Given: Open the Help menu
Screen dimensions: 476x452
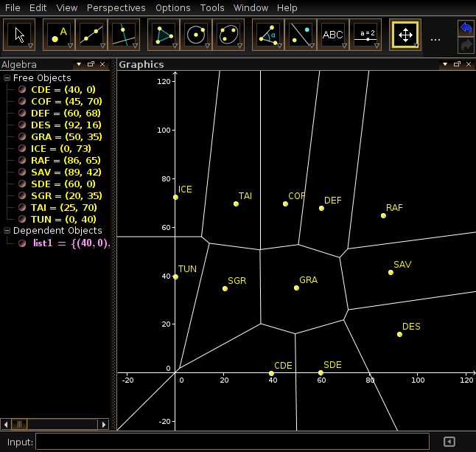Looking at the screenshot, I should click(x=287, y=7).
